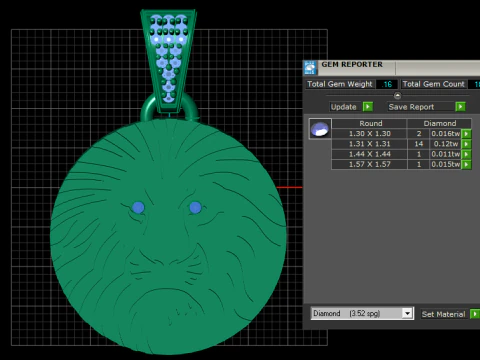Select the 1.57 X 1.57 size cell
The height and width of the screenshot is (360, 480).
369,164
